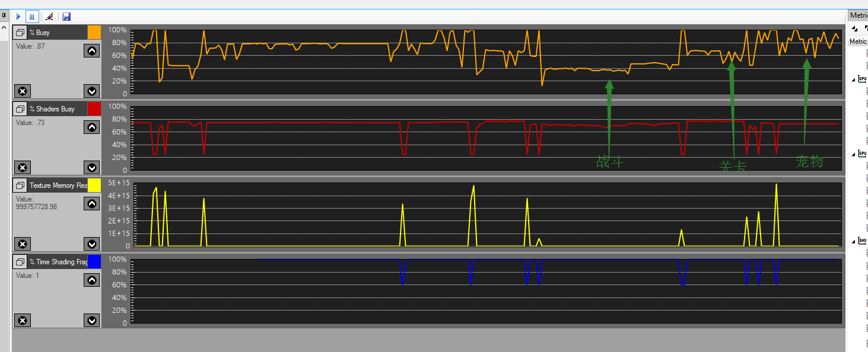Image resolution: width=868 pixels, height=352 pixels.
Task: Click the duplicate icon beside Texture Memory Read
Action: [x=20, y=185]
